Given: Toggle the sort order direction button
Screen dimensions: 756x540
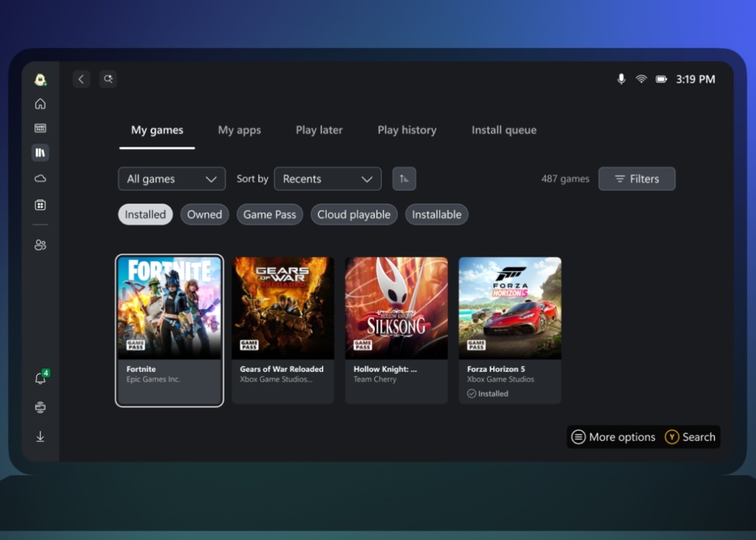Looking at the screenshot, I should [x=404, y=179].
